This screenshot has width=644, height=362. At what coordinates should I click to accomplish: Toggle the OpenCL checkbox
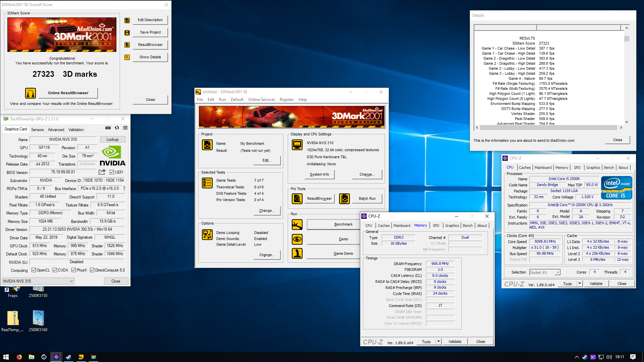point(34,270)
